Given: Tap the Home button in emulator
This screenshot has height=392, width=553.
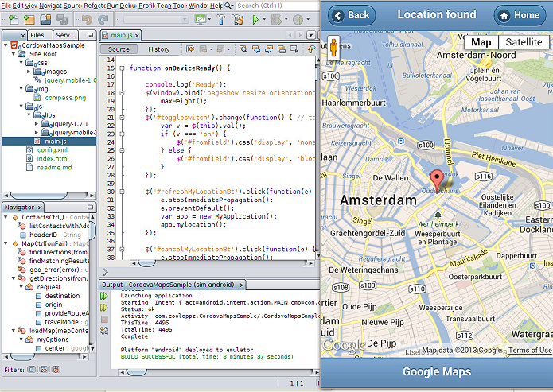Looking at the screenshot, I should point(520,15).
